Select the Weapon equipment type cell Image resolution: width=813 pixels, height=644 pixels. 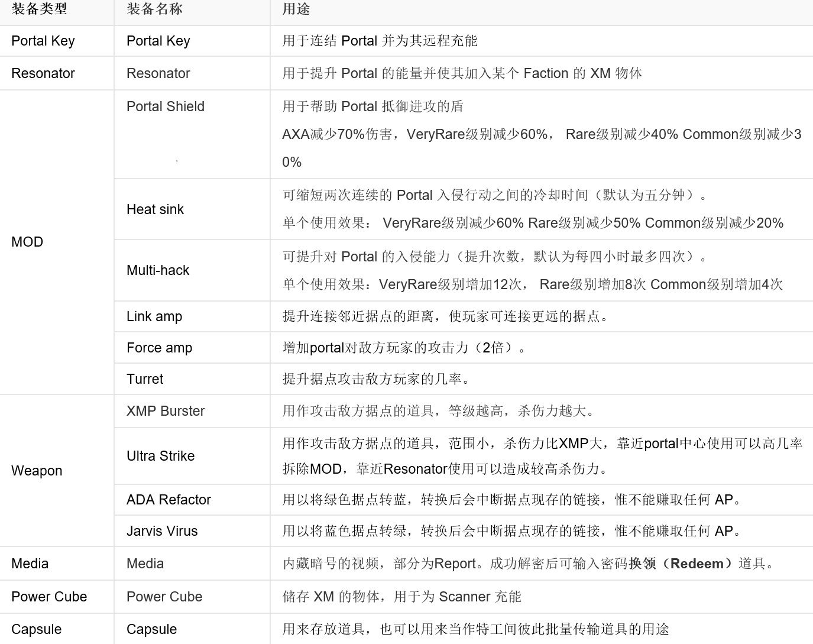(37, 471)
